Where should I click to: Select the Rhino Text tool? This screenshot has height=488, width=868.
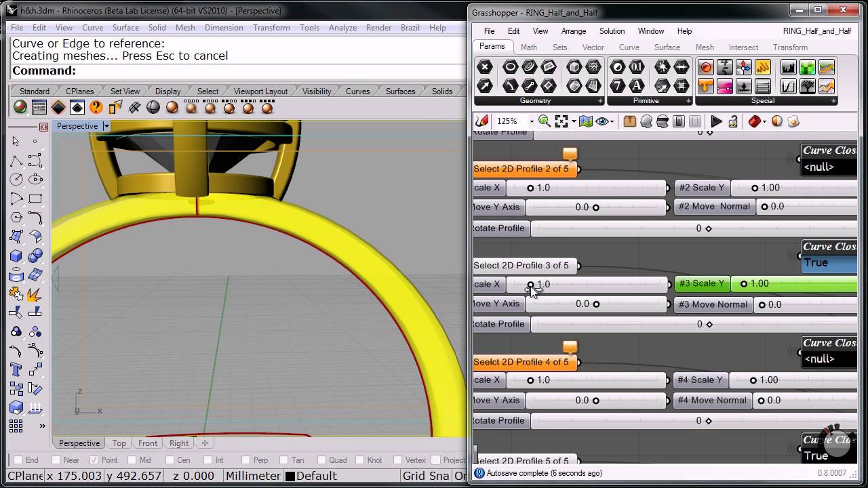point(16,369)
